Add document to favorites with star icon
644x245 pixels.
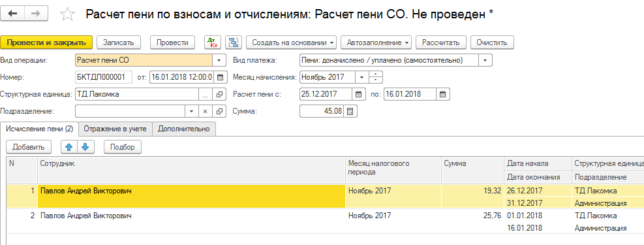point(67,14)
